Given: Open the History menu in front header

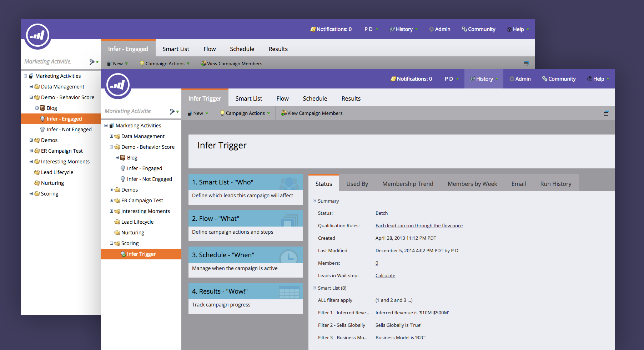Looking at the screenshot, I should (484, 79).
